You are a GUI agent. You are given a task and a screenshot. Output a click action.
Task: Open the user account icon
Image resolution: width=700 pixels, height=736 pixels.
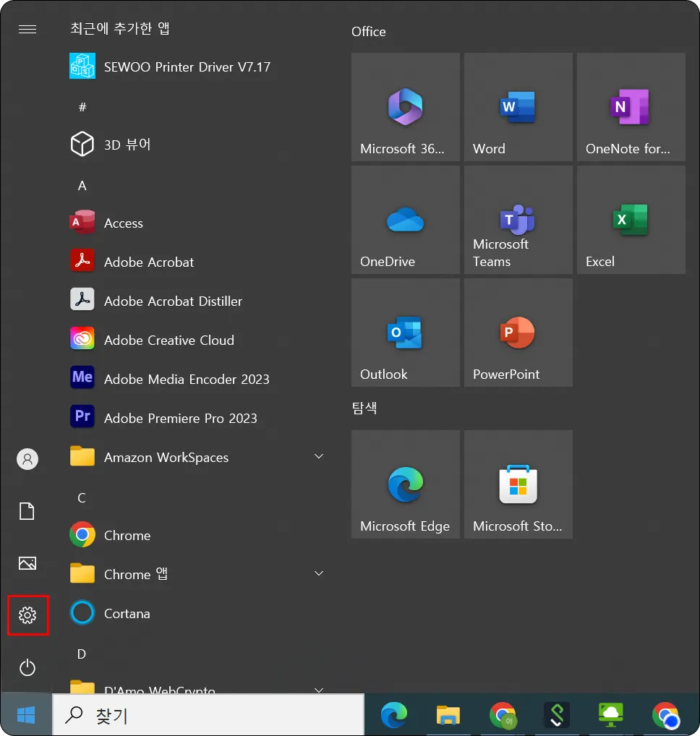pos(27,458)
